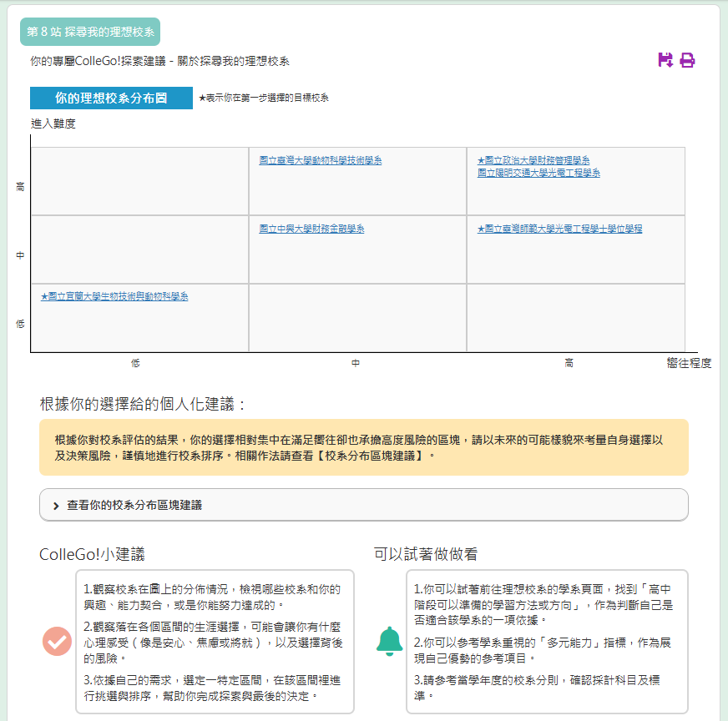Screen dimensions: 728x721
Task: Click the 第 8 站 探尋我的理想校系 badge
Action: [90, 32]
